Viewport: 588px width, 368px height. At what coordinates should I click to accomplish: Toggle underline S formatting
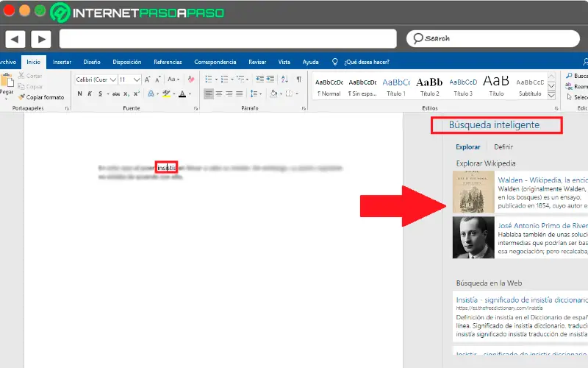[x=100, y=94]
